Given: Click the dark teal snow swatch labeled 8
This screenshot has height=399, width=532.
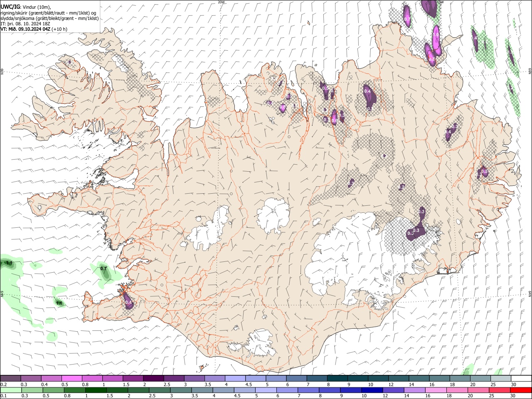Looking at the screenshot, I should coord(337,379).
